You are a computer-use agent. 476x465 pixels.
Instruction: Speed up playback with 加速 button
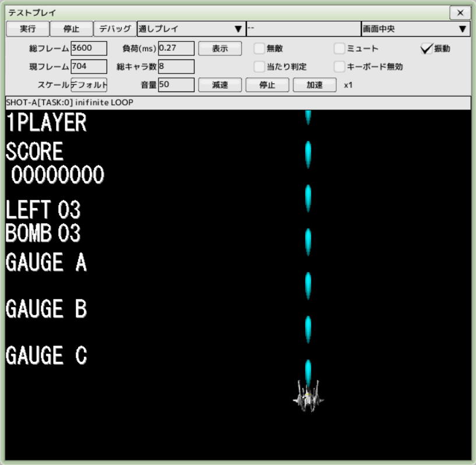[x=315, y=85]
